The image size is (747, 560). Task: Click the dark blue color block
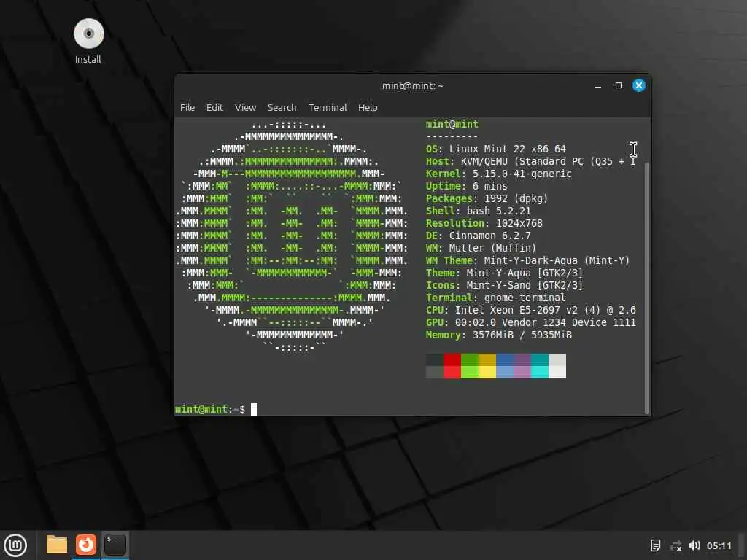pos(505,359)
